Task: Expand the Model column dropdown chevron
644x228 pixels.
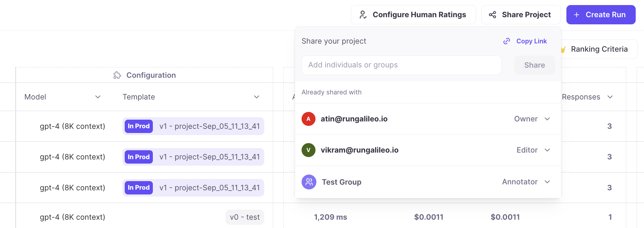Action: click(x=98, y=97)
